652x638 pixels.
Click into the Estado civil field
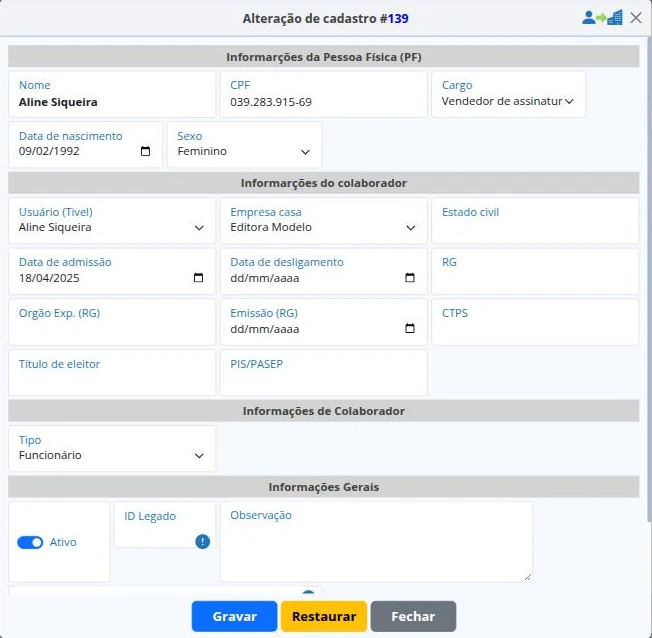pos(535,221)
